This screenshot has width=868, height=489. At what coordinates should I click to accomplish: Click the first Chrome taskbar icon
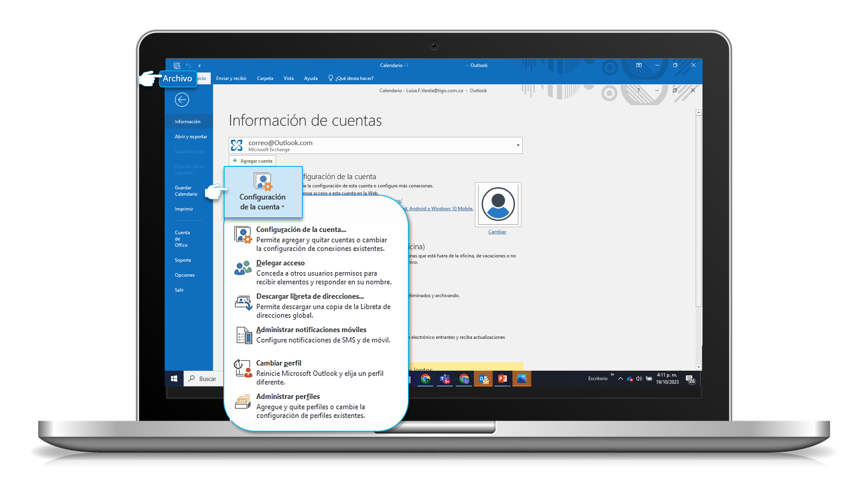425,379
